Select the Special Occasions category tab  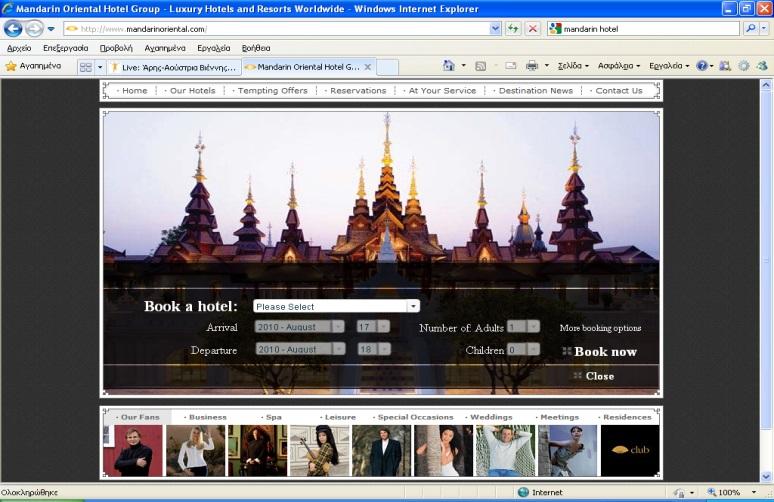(x=415, y=417)
